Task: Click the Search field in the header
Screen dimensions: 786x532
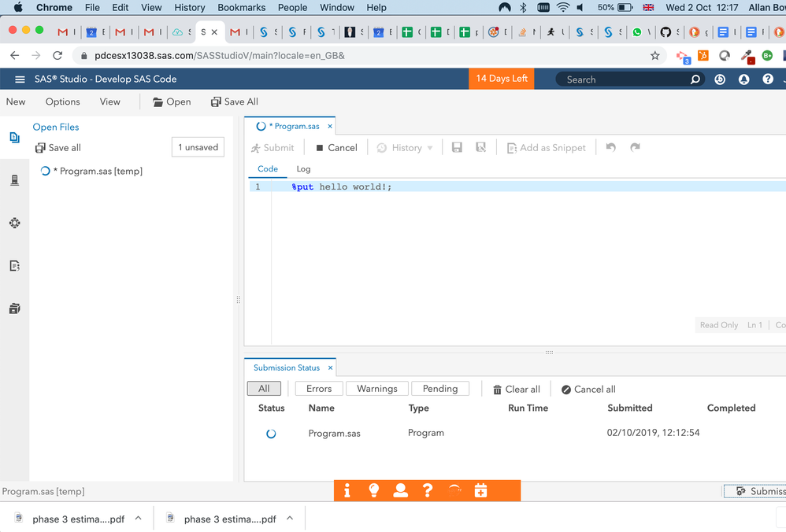Action: tap(622, 79)
